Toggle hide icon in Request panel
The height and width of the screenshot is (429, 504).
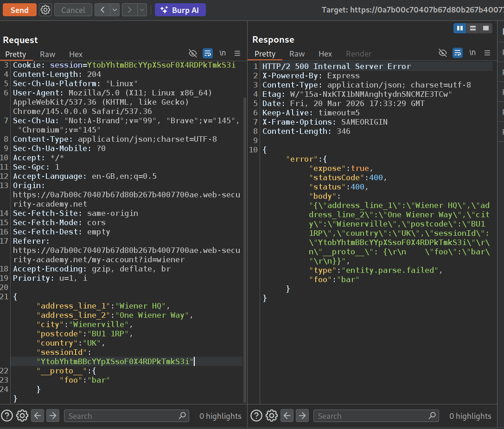pos(193,53)
